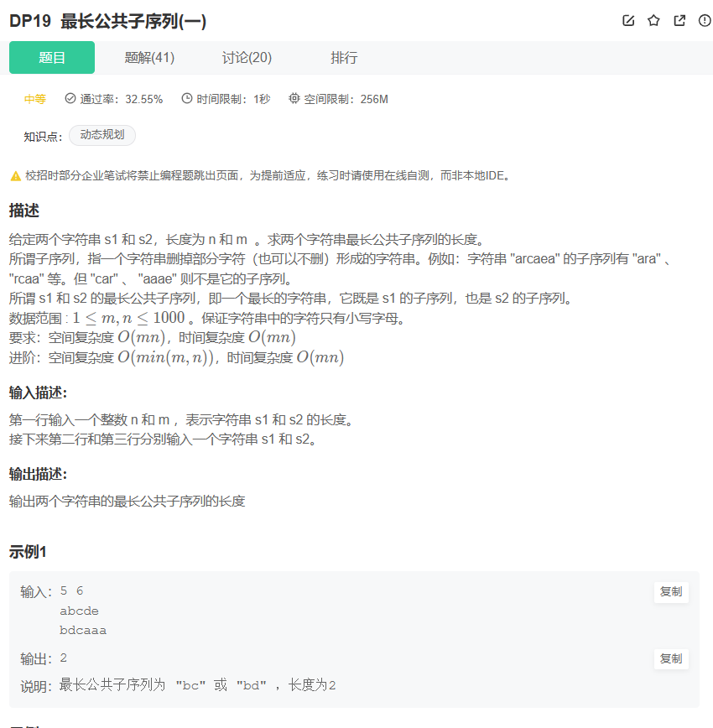Screen dimensions: 713x728
Task: Click the checkmark icon beside 通过率
Action: click(69, 98)
